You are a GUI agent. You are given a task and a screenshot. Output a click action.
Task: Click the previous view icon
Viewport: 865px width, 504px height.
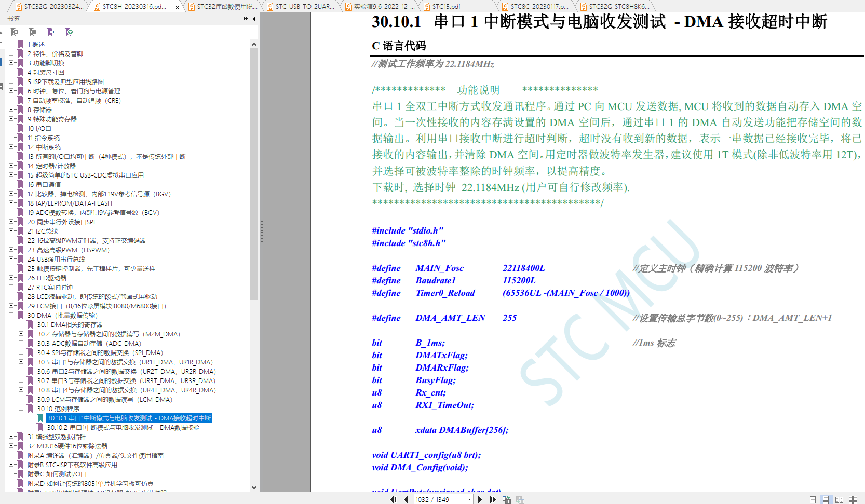pos(507,499)
